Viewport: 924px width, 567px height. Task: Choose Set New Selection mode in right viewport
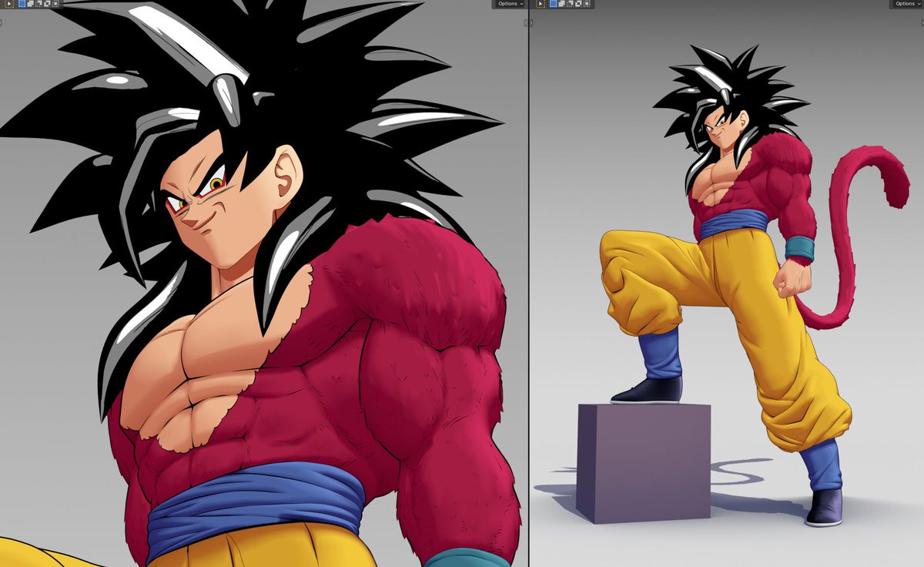pyautogui.click(x=554, y=4)
